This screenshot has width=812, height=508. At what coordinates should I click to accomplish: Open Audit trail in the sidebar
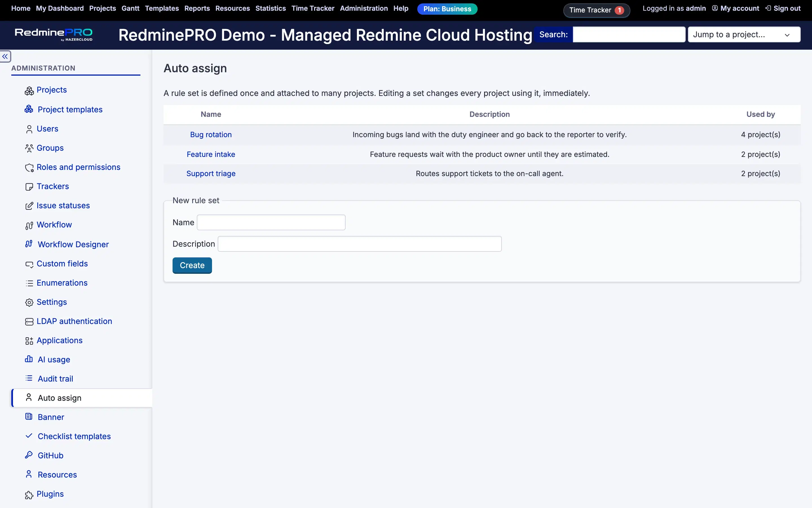point(55,379)
